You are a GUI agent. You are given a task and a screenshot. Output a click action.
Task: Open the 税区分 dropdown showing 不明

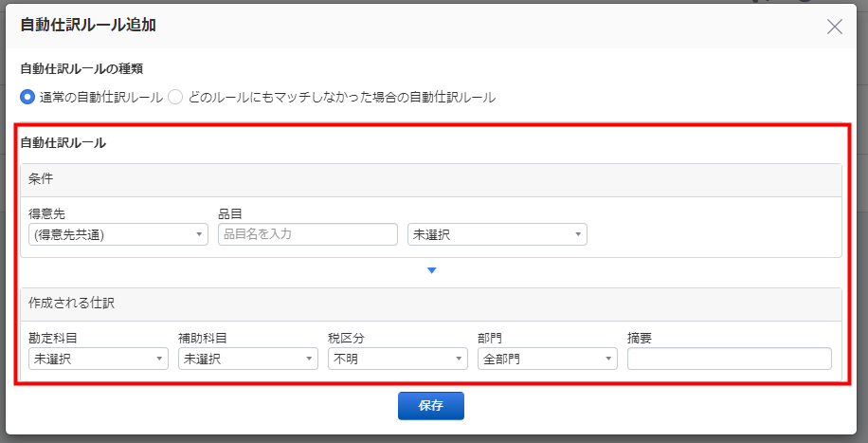click(398, 359)
